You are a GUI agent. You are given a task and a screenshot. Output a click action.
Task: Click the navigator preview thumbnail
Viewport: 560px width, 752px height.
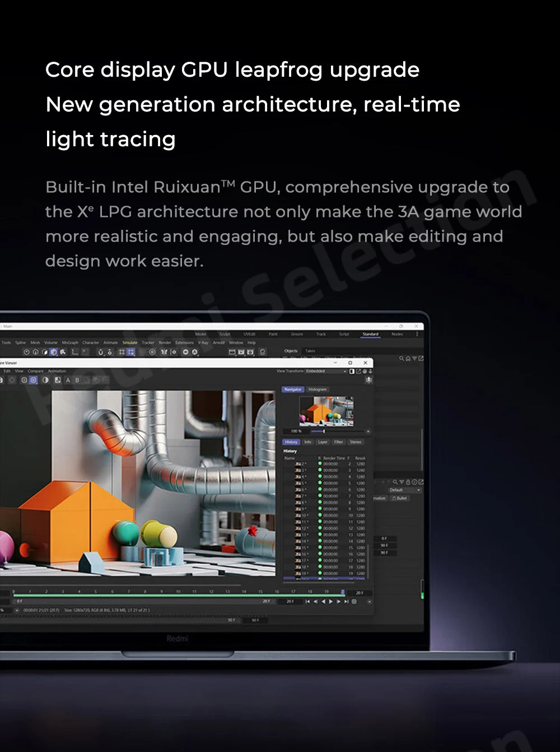tap(326, 411)
